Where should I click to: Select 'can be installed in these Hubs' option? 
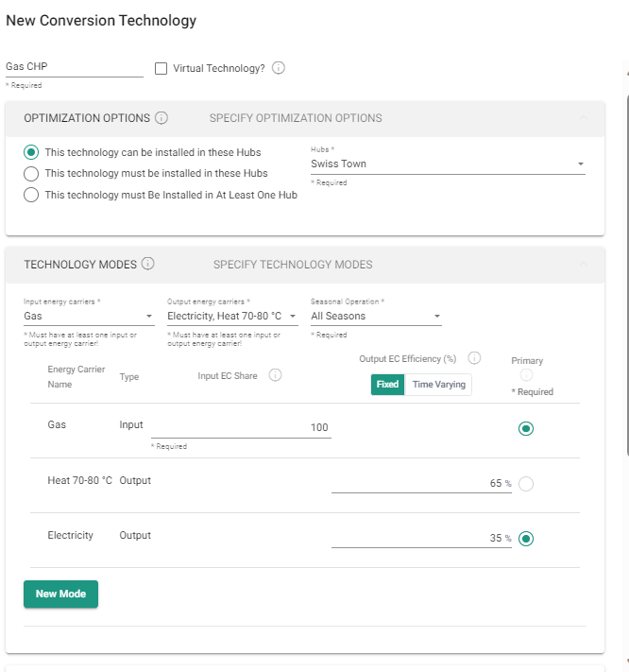31,152
